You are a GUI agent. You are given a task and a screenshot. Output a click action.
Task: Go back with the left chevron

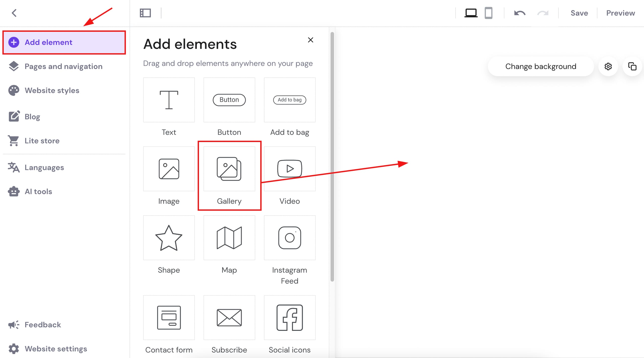14,13
